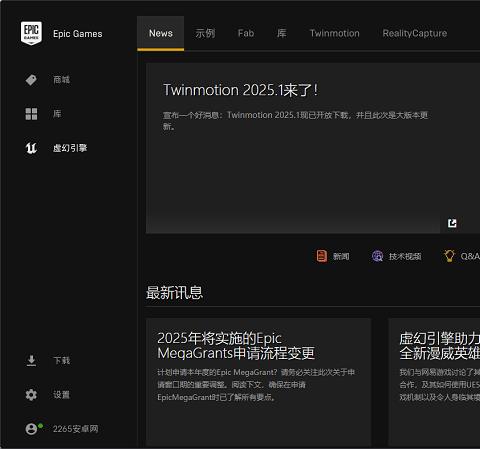Open the library grid icon in sidebar
Image resolution: width=480 pixels, height=449 pixels.
tap(31, 114)
